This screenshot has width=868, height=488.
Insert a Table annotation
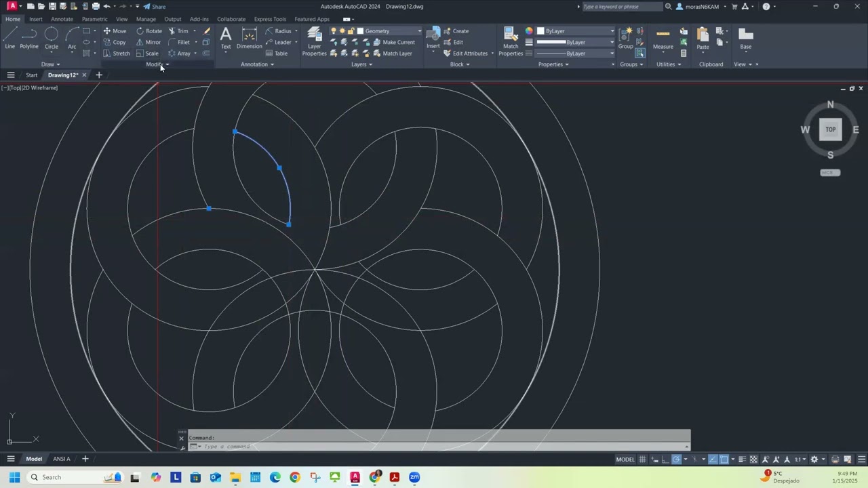[277, 54]
